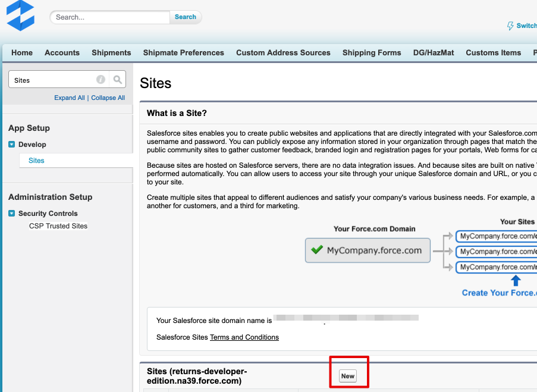Click the Expand All link
The width and height of the screenshot is (537, 392).
69,98
